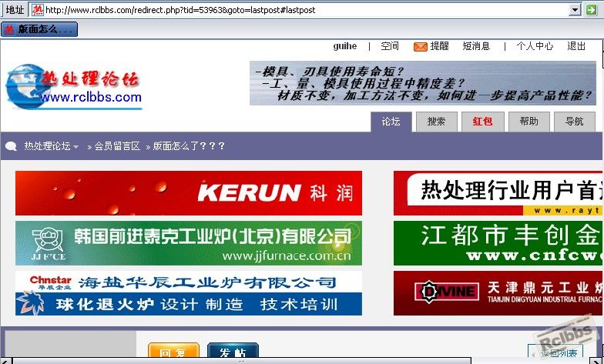The width and height of the screenshot is (604, 364).
Task: Open the 提醒 notifications link
Action: (439, 46)
